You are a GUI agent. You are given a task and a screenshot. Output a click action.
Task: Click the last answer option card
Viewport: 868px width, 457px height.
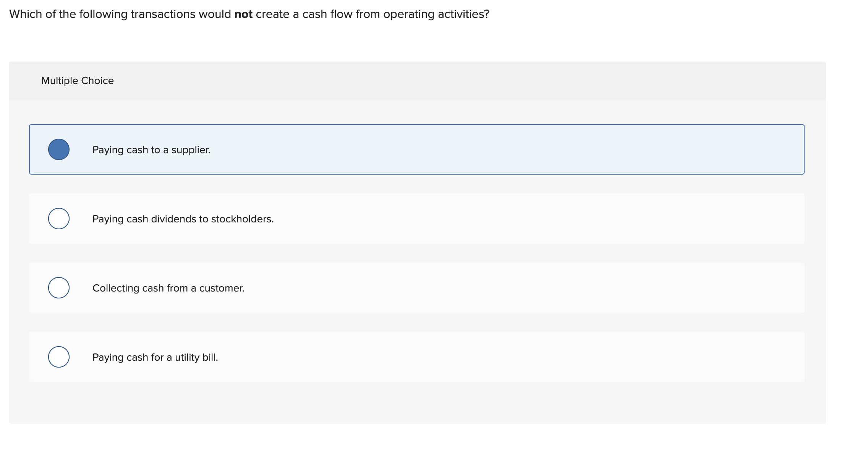[x=416, y=357]
